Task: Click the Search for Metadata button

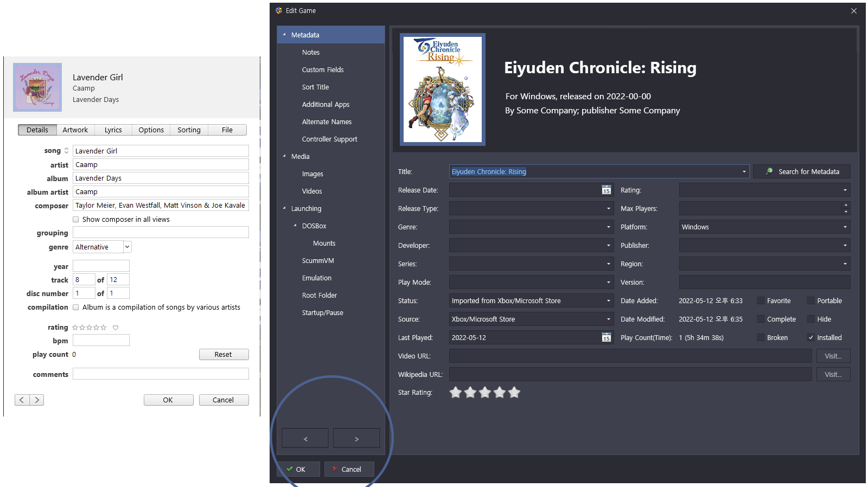Action: click(x=802, y=172)
